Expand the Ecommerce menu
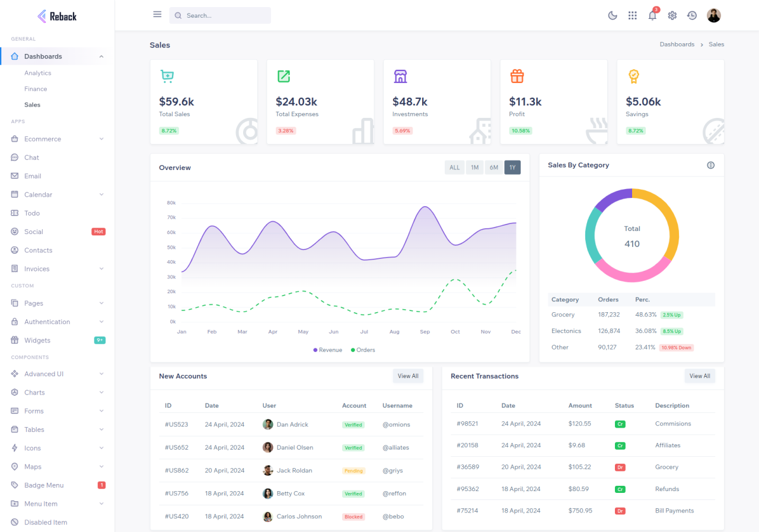 [x=58, y=139]
